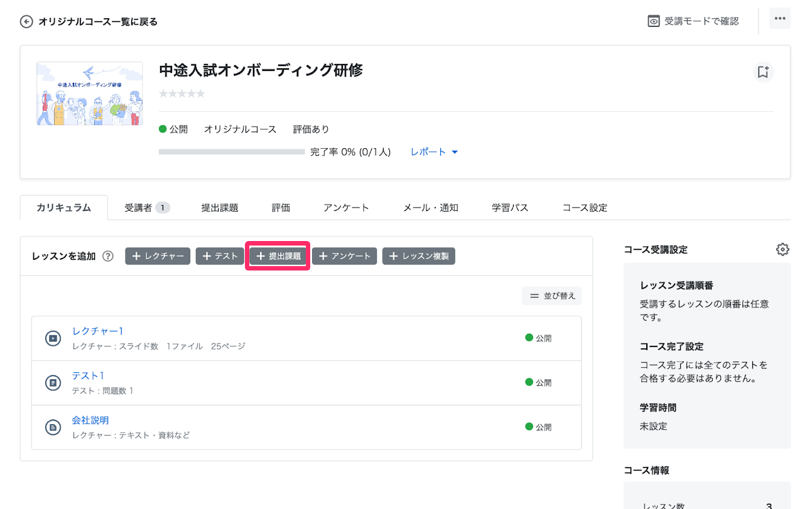This screenshot has height=509, width=812.
Task: Switch to the アンケート tab
Action: click(x=346, y=208)
